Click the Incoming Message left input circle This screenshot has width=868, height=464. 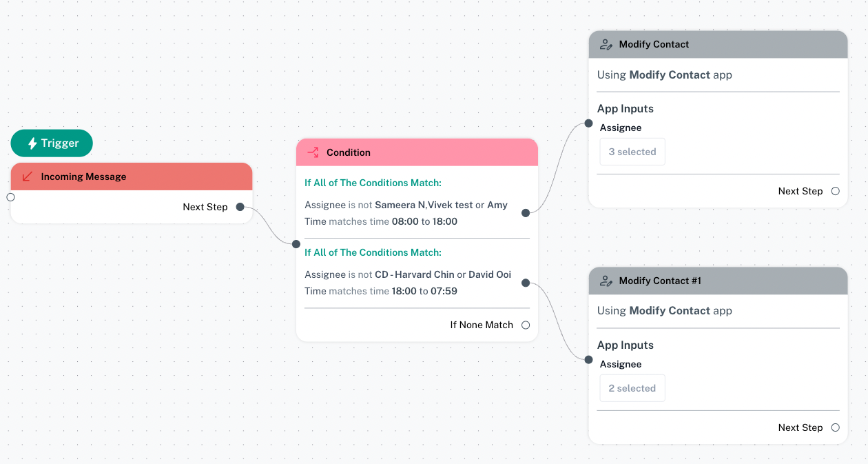pyautogui.click(x=10, y=197)
